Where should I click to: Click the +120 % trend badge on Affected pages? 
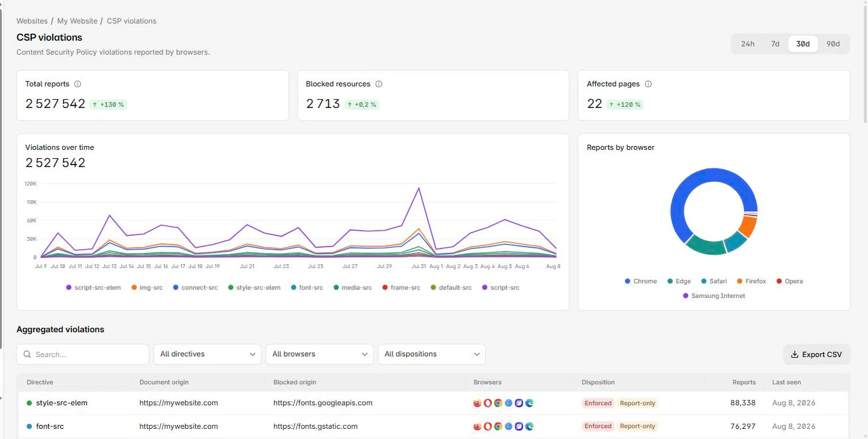(624, 104)
